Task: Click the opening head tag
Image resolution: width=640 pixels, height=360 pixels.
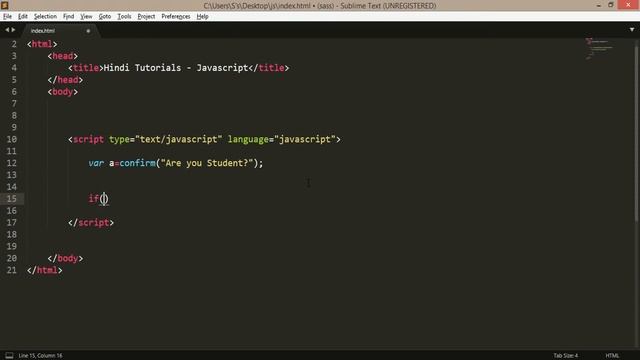Action: 62,56
